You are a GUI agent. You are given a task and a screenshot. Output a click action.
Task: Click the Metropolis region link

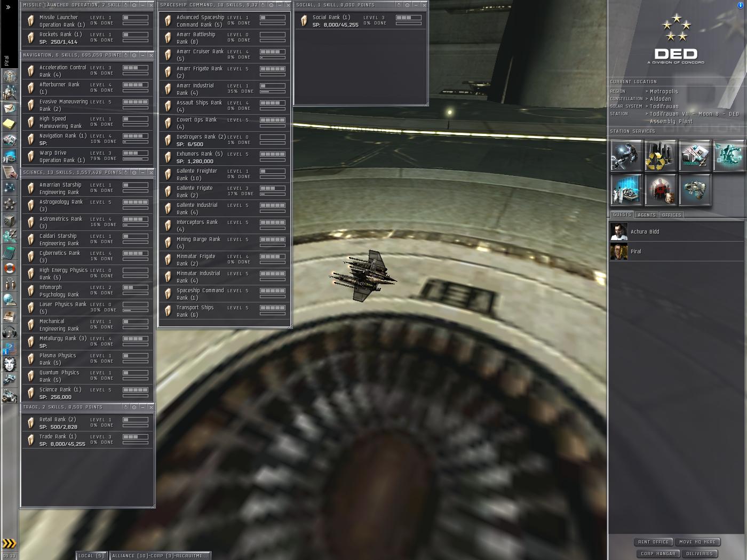[x=664, y=92]
